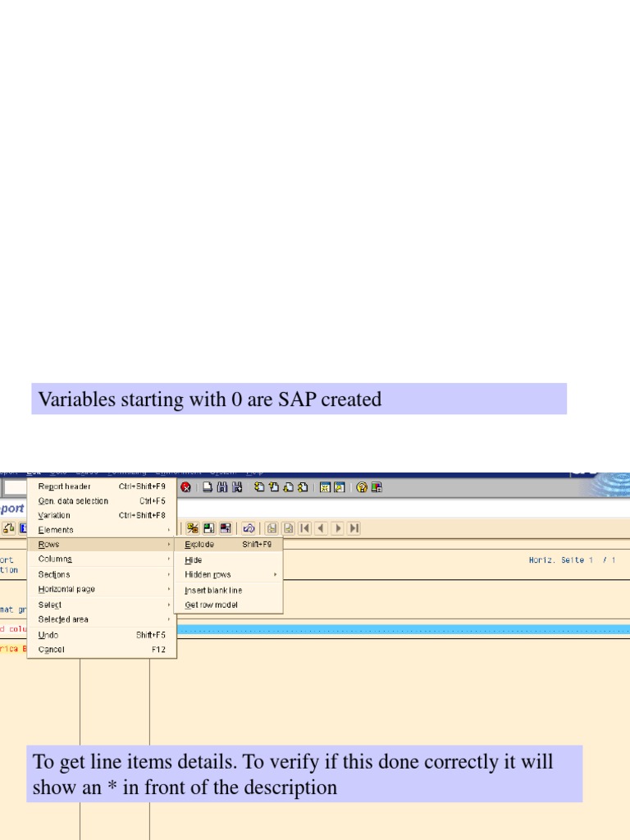Choose Variation in the Edit menu

pos(102,515)
